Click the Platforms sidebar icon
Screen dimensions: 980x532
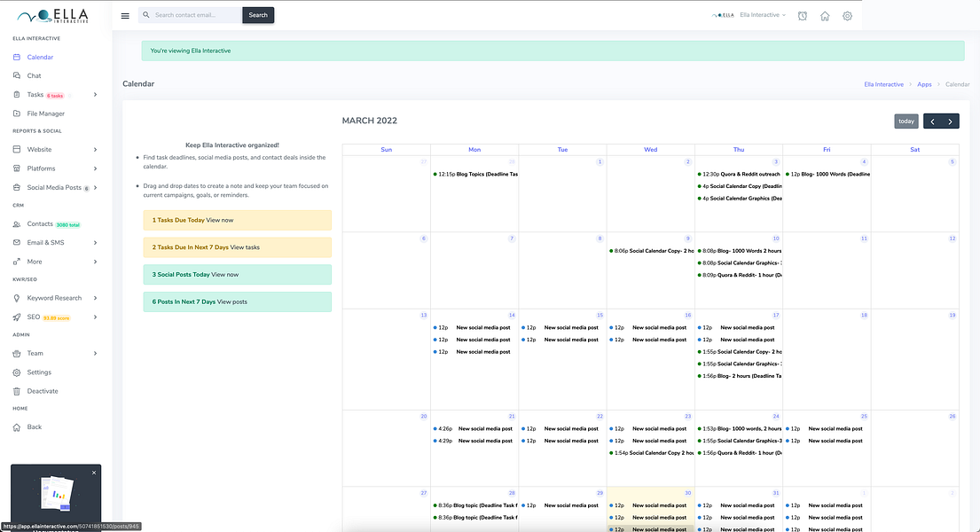coord(17,168)
